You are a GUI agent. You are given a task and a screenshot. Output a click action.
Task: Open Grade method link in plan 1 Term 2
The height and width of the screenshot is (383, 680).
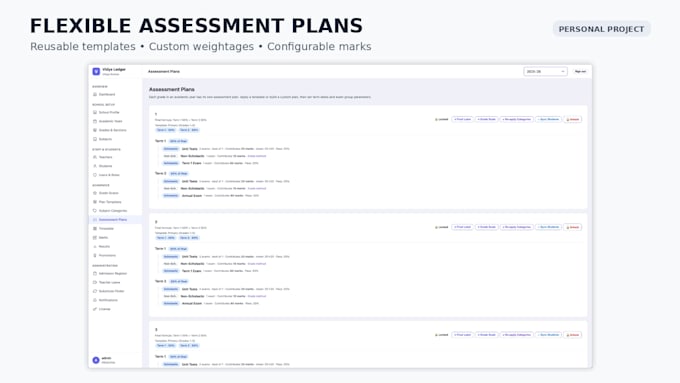tap(257, 189)
